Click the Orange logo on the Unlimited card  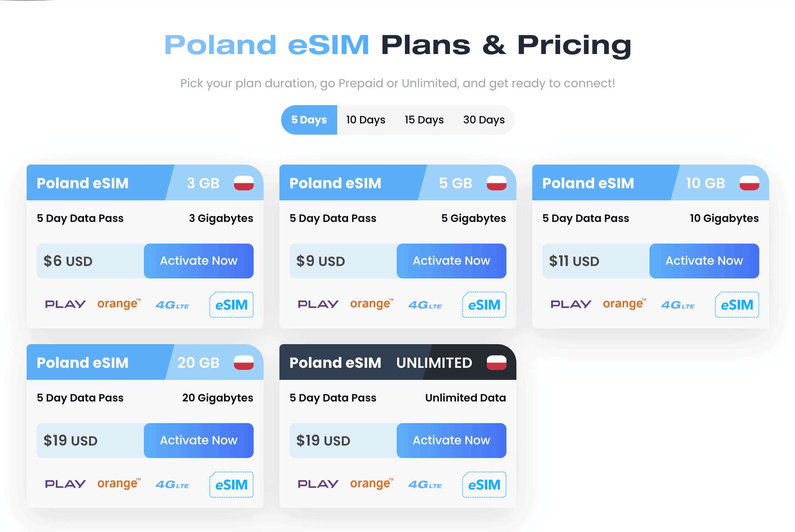click(371, 483)
